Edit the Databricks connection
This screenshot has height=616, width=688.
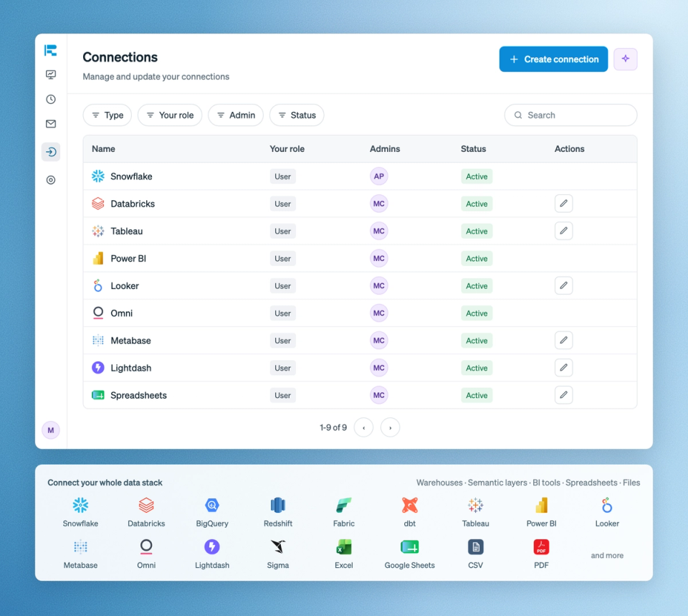click(563, 204)
